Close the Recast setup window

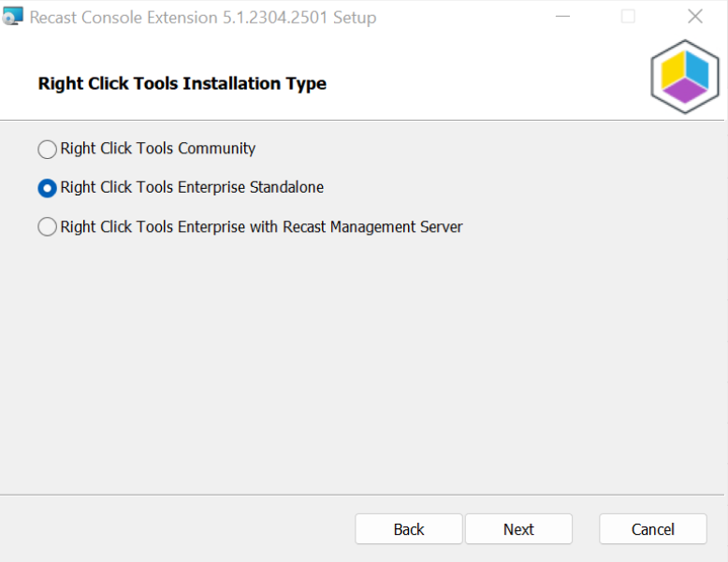694,17
